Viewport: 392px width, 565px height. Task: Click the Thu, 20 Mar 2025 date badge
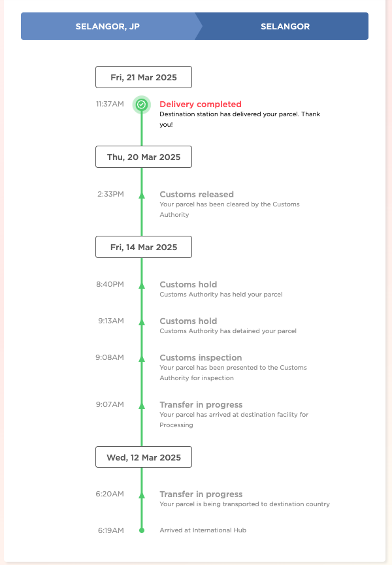pyautogui.click(x=144, y=157)
